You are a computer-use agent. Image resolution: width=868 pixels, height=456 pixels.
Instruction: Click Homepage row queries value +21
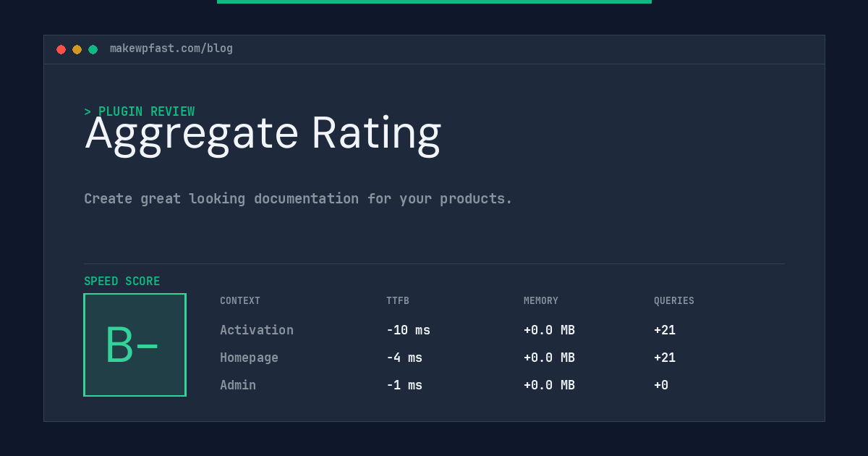[x=665, y=358]
